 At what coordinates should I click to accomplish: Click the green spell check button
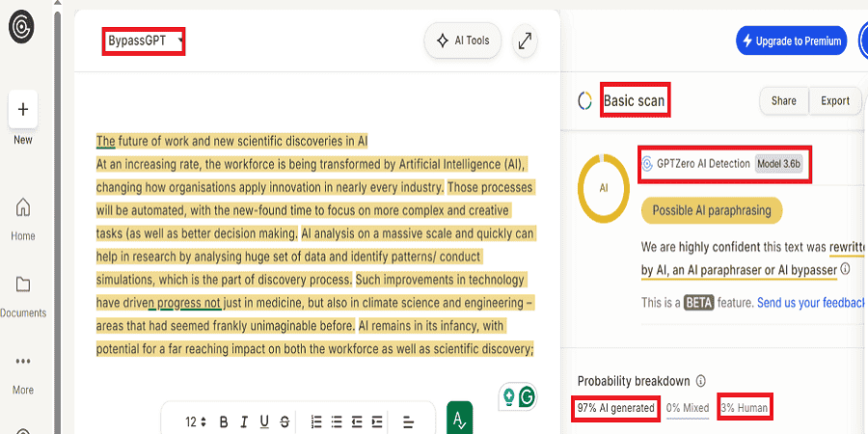[x=459, y=420]
